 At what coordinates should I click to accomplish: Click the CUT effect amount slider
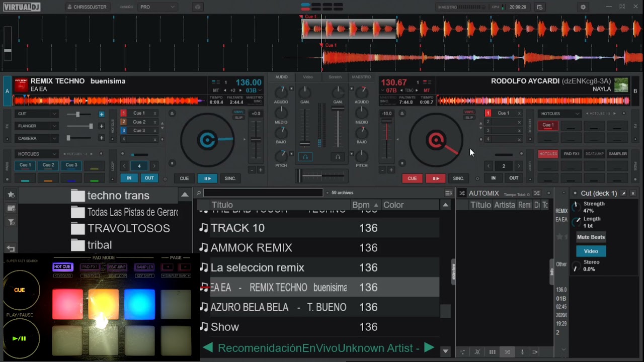pos(77,114)
